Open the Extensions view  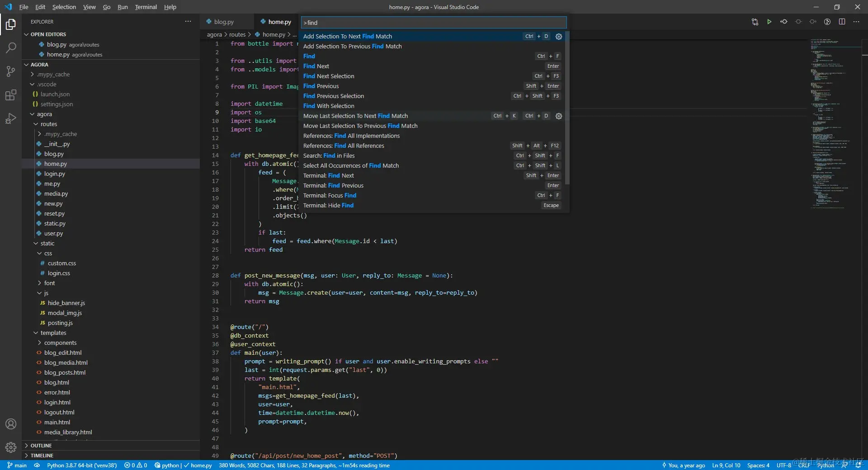[11, 95]
